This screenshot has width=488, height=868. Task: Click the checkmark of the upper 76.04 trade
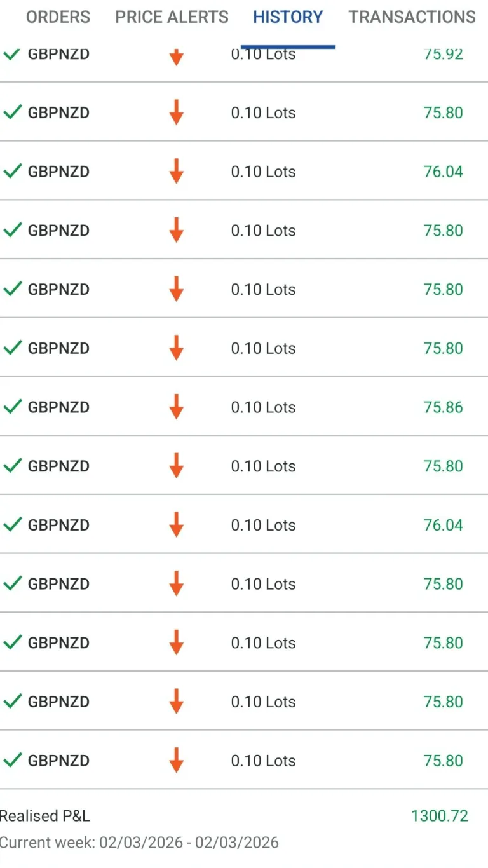(x=13, y=171)
